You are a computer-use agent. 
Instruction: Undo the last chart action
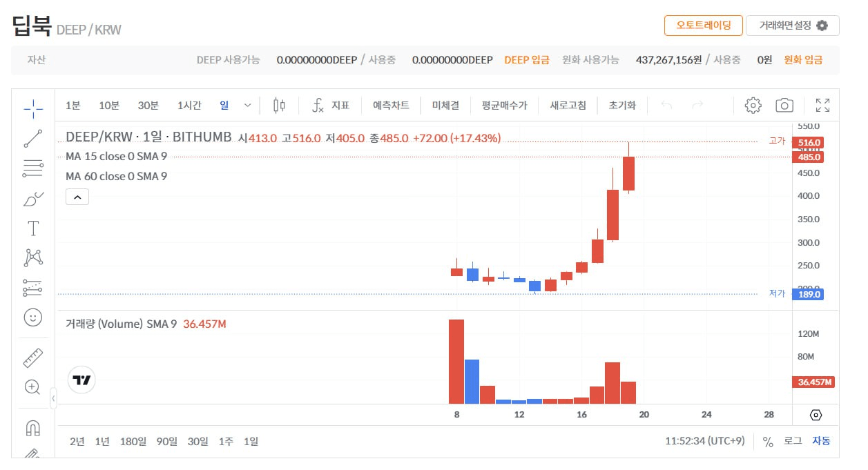click(x=666, y=106)
